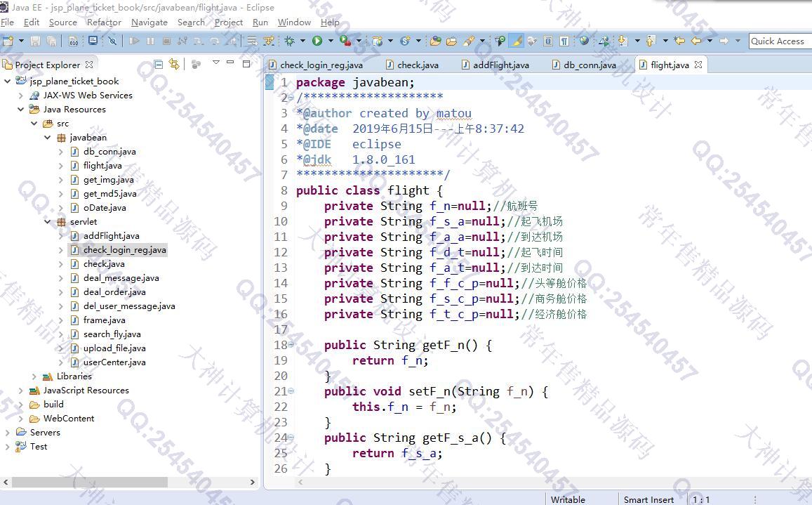Click the Step Over icon
Screen dimensions: 812x505
[x=214, y=41]
